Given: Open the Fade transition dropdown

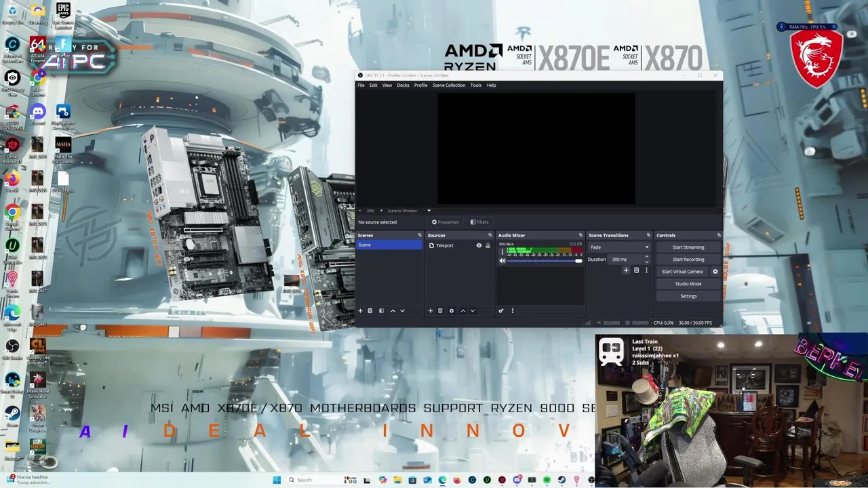Looking at the screenshot, I should click(x=619, y=247).
